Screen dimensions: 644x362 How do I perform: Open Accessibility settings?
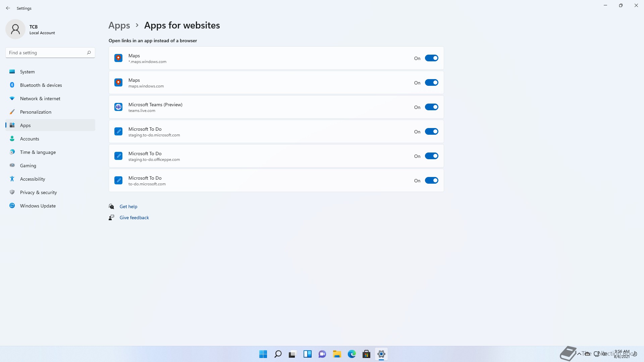pyautogui.click(x=50, y=179)
